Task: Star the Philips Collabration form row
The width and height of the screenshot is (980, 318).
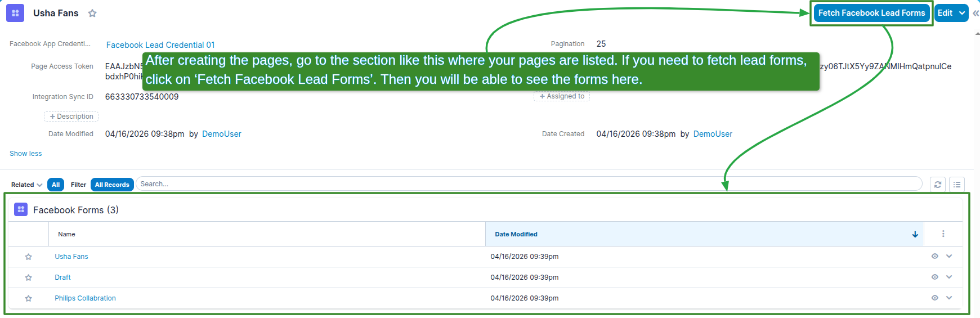Action: point(28,298)
